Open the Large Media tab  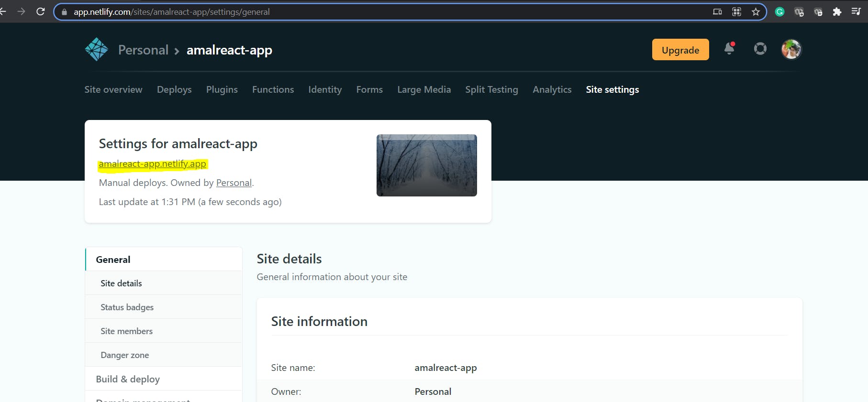pyautogui.click(x=424, y=89)
